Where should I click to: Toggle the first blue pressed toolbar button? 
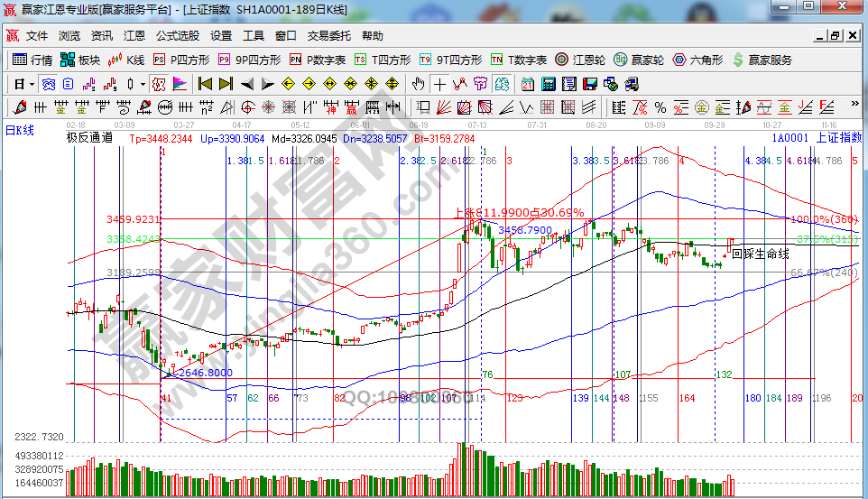click(x=49, y=84)
